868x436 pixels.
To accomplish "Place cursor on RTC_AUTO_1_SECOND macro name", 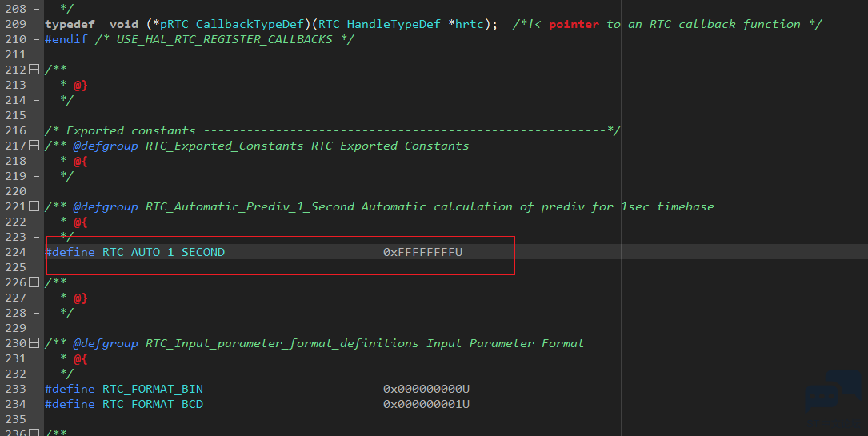I will (x=163, y=252).
